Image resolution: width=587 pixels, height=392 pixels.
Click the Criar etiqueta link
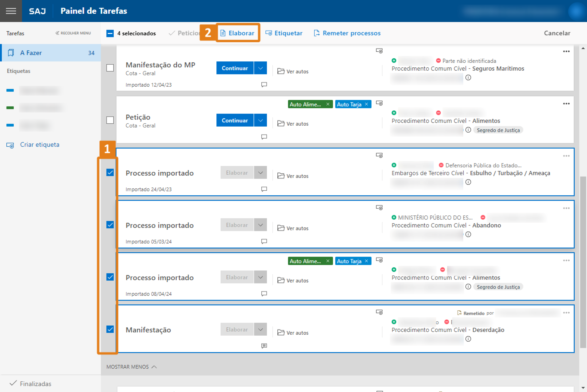(x=40, y=144)
